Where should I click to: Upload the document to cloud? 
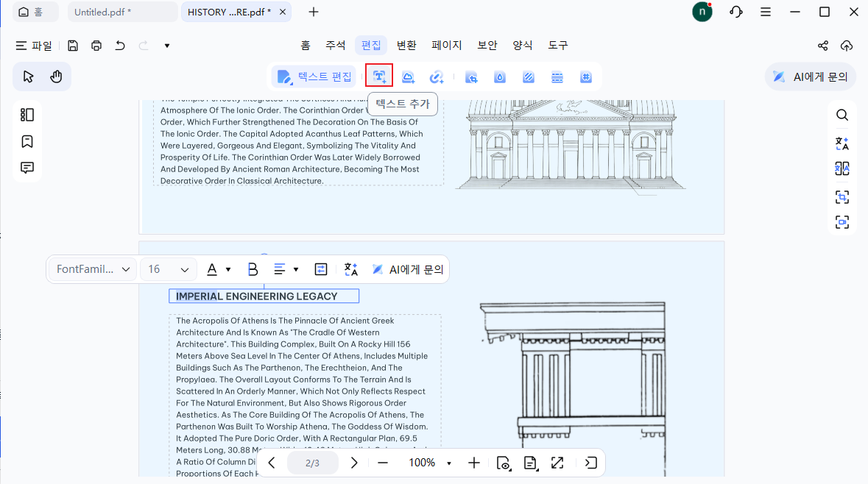click(847, 46)
